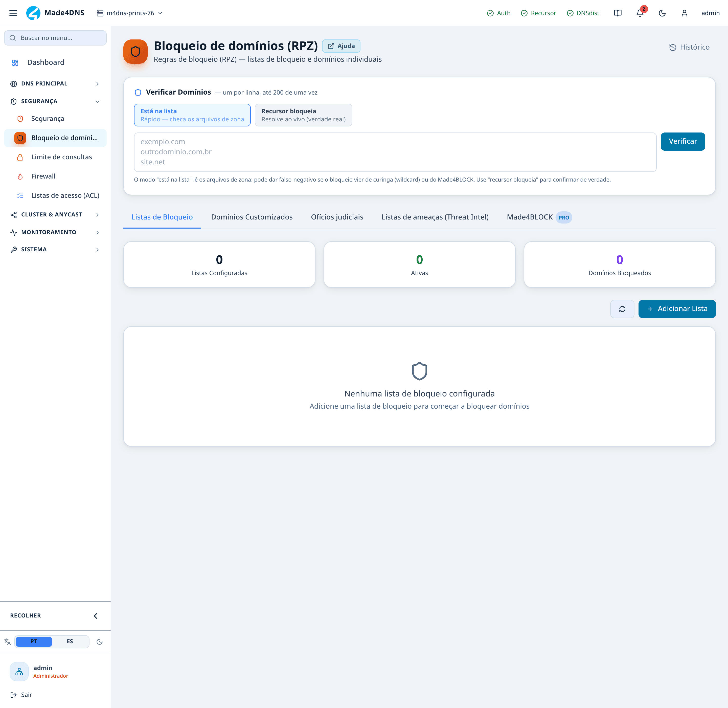Screen dimensions: 728x708
Task: Select the 'Recursor bloqueia' mode
Action: 303,115
